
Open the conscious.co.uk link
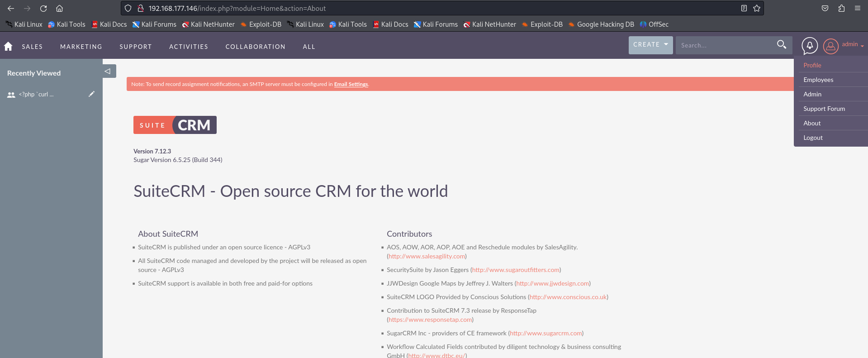coord(568,297)
